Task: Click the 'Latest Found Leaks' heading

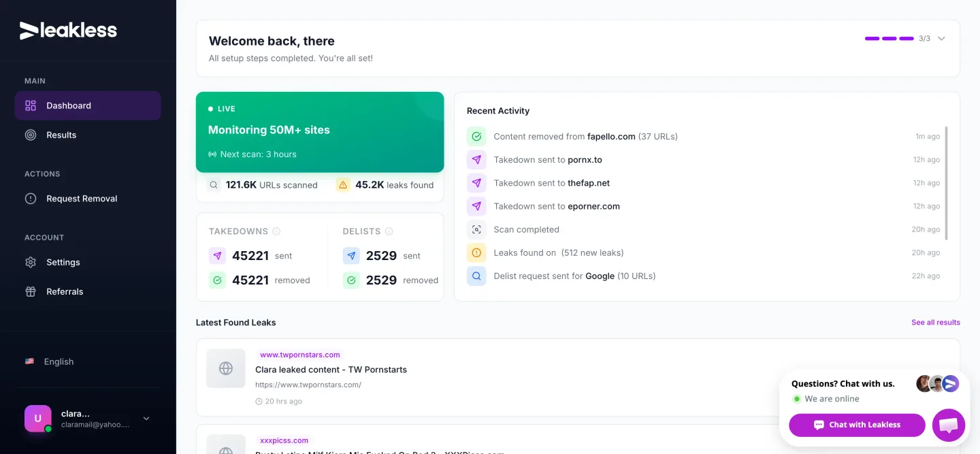Action: pos(236,323)
